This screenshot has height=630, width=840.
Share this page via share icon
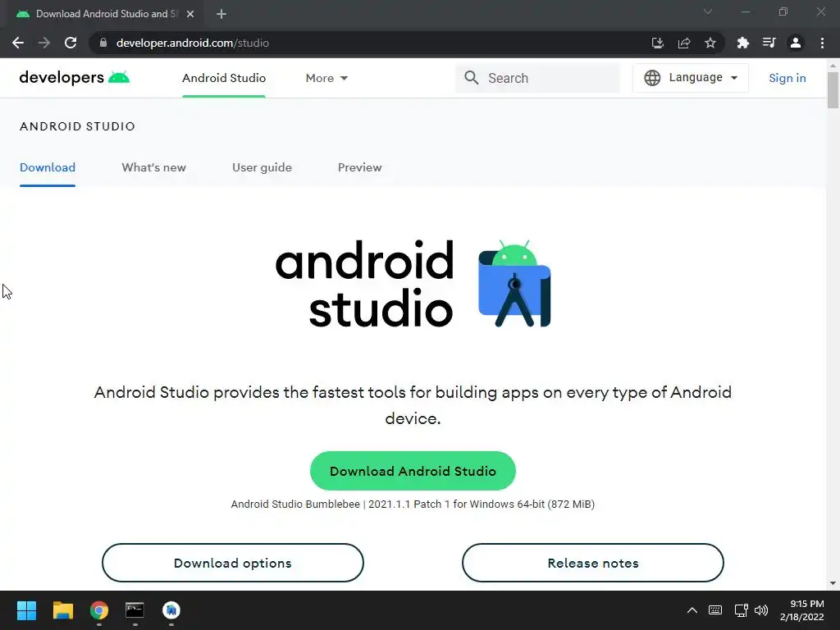coord(684,43)
